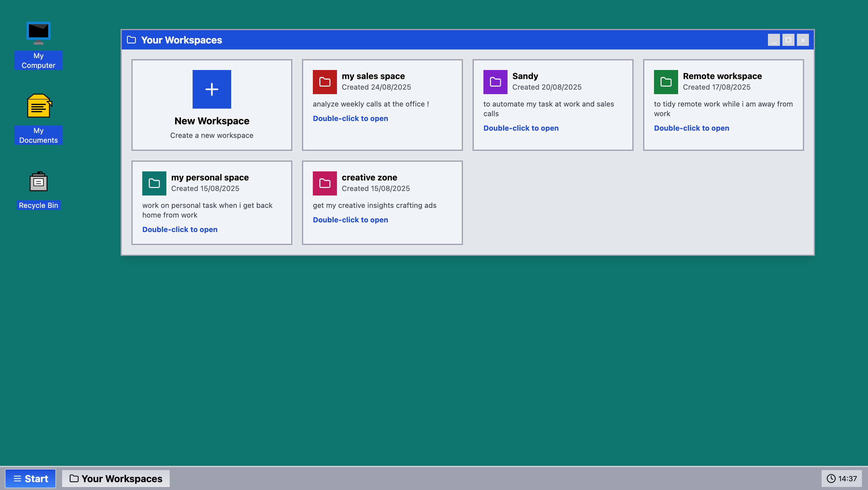Select the Your Workspaces taskbar item
The image size is (868, 490).
115,478
